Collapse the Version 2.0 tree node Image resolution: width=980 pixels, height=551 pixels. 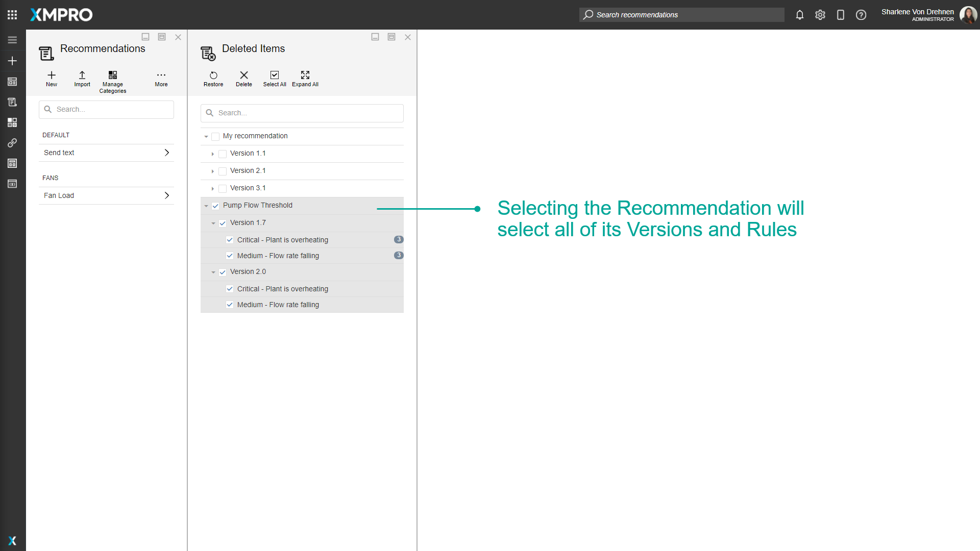tap(213, 272)
